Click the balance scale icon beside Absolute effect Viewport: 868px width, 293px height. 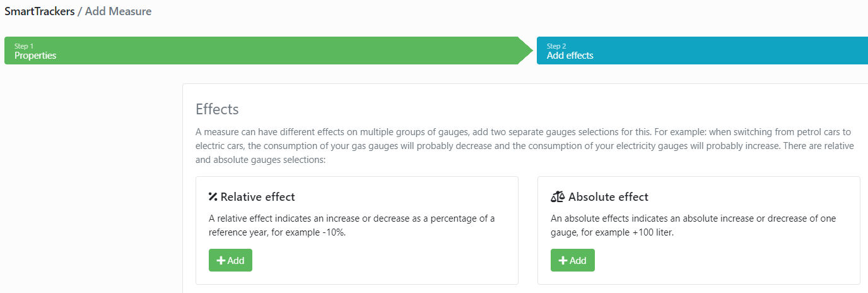558,197
